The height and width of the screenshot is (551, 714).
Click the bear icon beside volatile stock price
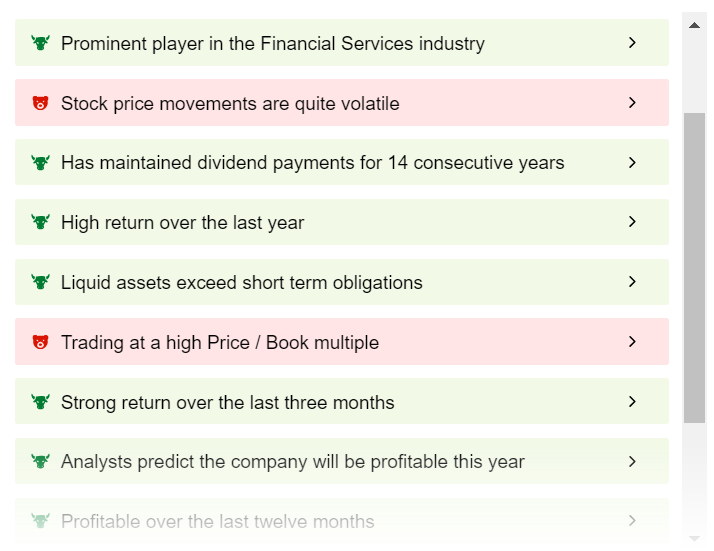coord(40,103)
